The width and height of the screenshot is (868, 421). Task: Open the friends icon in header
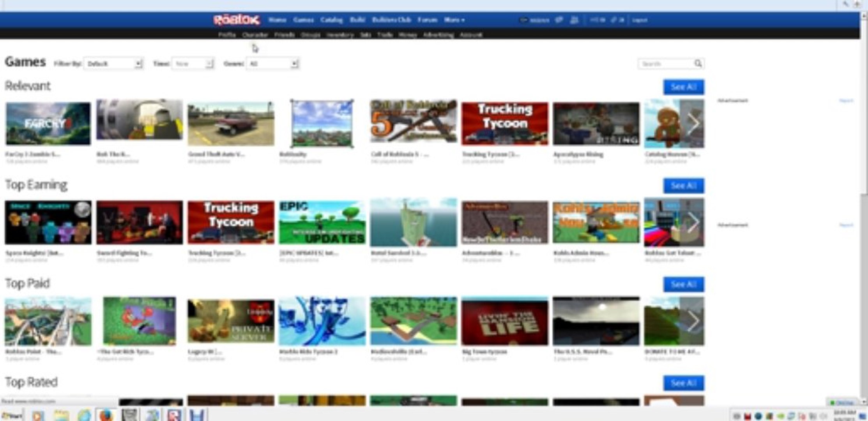click(x=574, y=20)
